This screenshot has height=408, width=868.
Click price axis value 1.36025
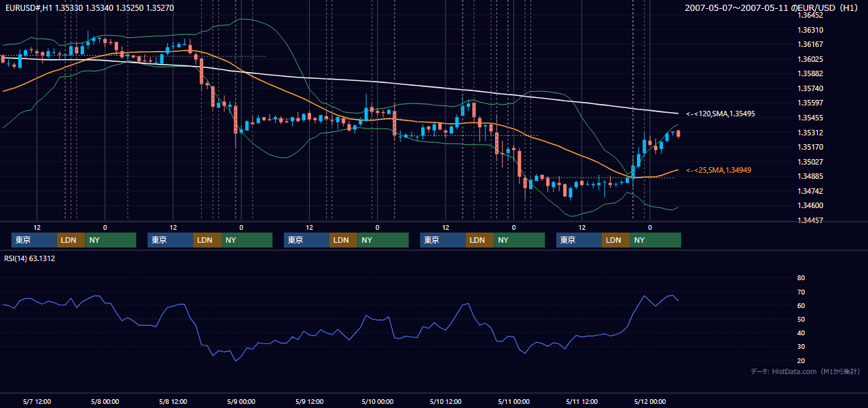(x=810, y=59)
